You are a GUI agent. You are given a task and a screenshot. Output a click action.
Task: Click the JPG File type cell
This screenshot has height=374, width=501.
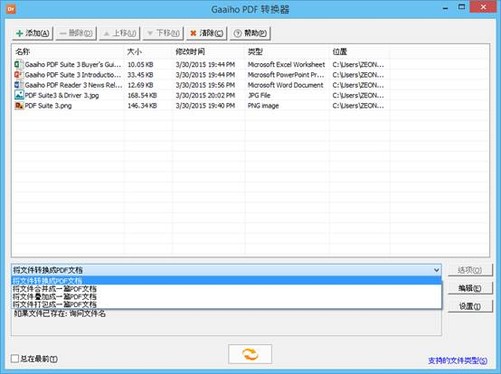(259, 96)
